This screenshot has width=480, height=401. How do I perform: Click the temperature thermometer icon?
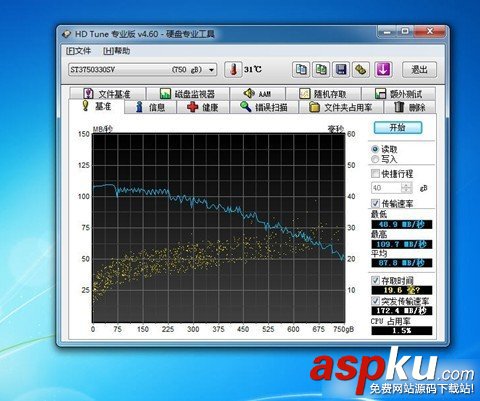coord(233,70)
